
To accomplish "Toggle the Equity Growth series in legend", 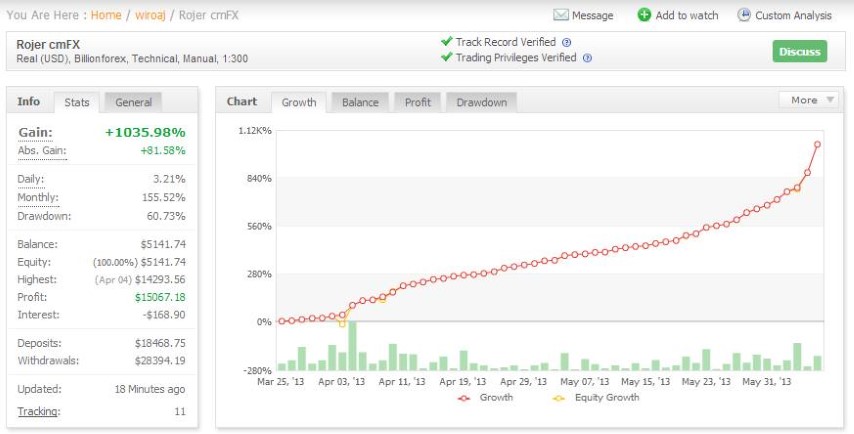I will click(x=595, y=398).
